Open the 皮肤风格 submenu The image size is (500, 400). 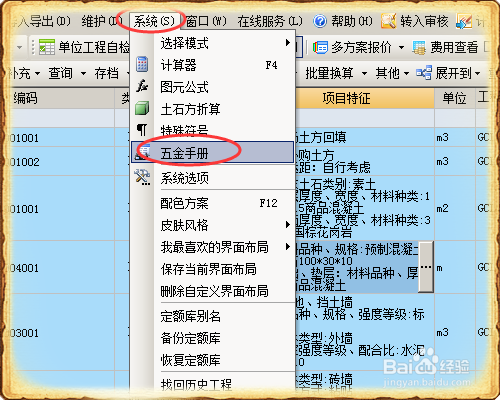tap(213, 225)
